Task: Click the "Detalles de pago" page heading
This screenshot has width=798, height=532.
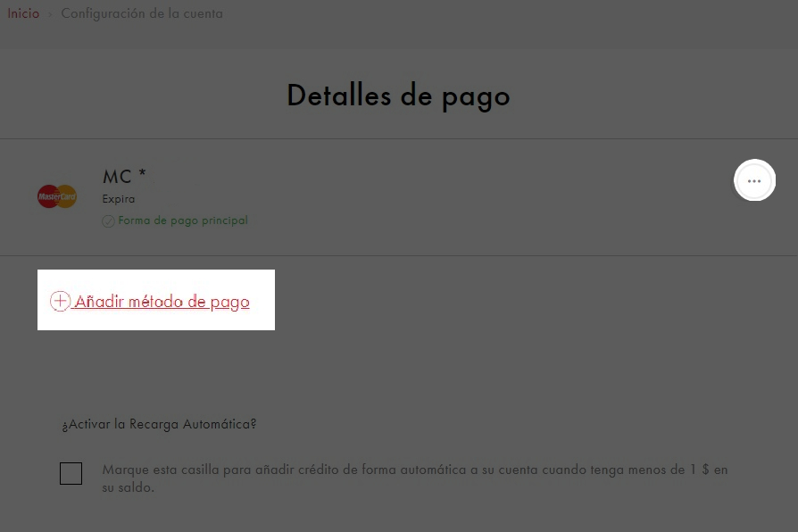Action: click(x=398, y=96)
